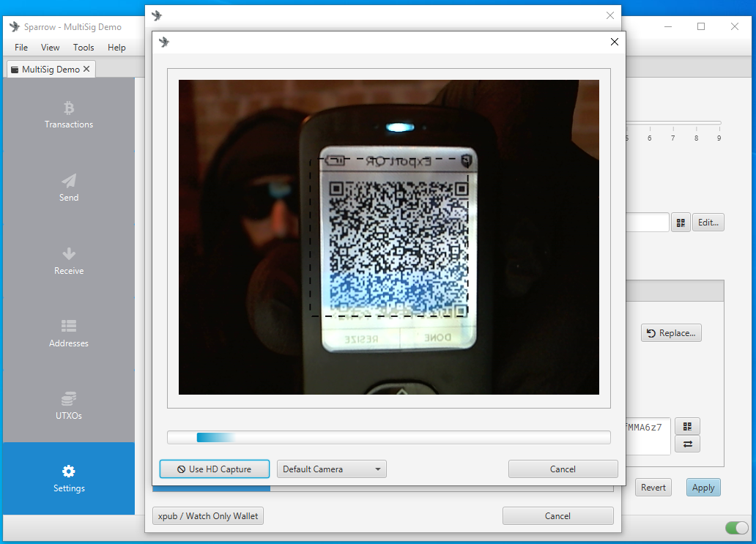
Task: Close the MultiSig Demo tab with its X
Action: (86, 69)
